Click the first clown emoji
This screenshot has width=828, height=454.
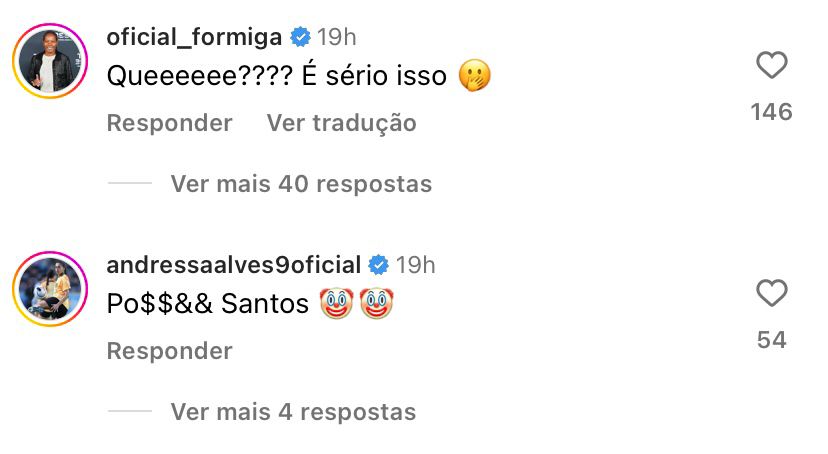(337, 304)
